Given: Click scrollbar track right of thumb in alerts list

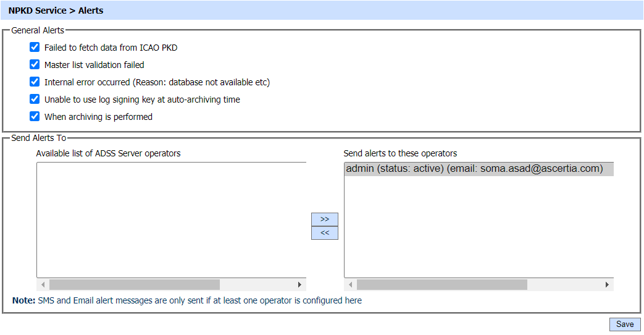Looking at the screenshot, I should pyautogui.click(x=565, y=285).
